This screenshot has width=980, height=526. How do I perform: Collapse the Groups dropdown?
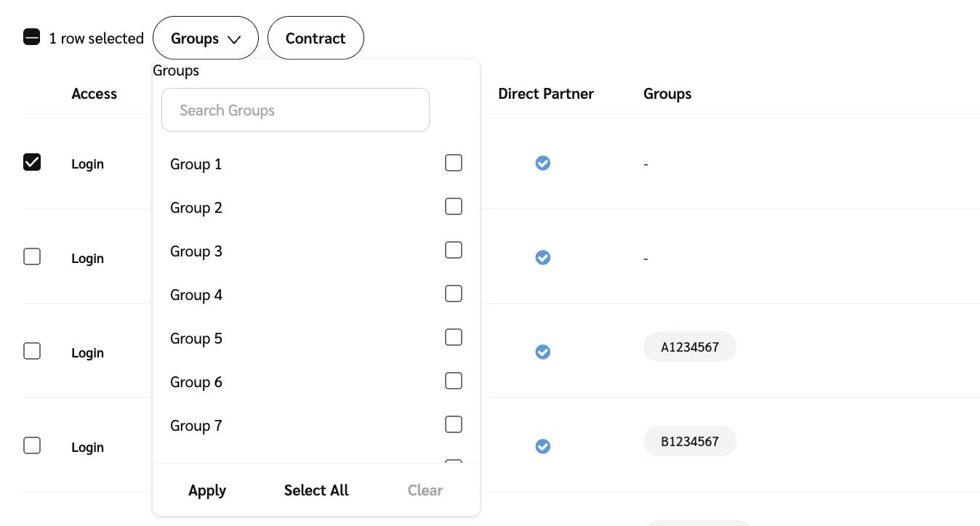pyautogui.click(x=206, y=39)
